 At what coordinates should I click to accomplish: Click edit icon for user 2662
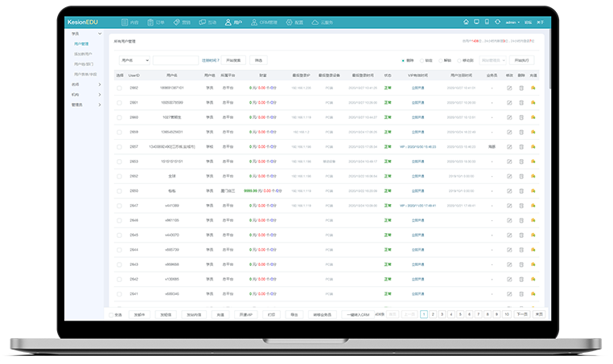click(508, 88)
